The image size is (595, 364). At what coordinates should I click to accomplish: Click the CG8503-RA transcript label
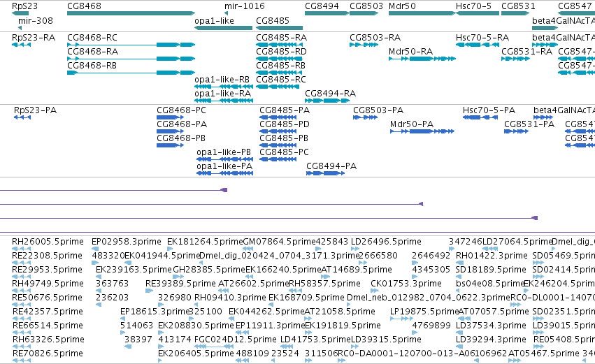(375, 38)
